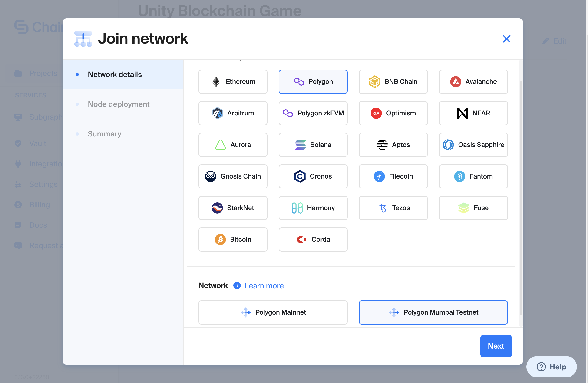Pick the Gnosis Chain protocol card
Screen dimensions: 588x383
[x=233, y=176]
